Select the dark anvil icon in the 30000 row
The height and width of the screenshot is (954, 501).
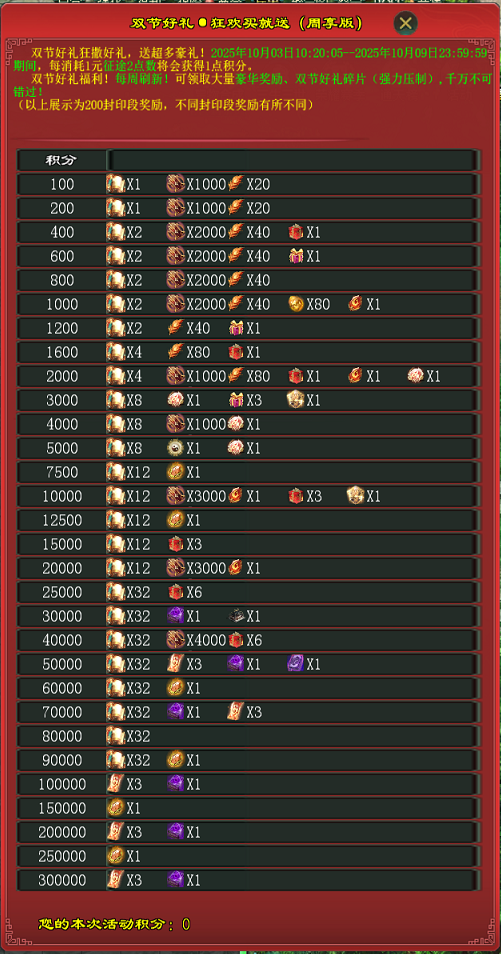[x=236, y=616]
